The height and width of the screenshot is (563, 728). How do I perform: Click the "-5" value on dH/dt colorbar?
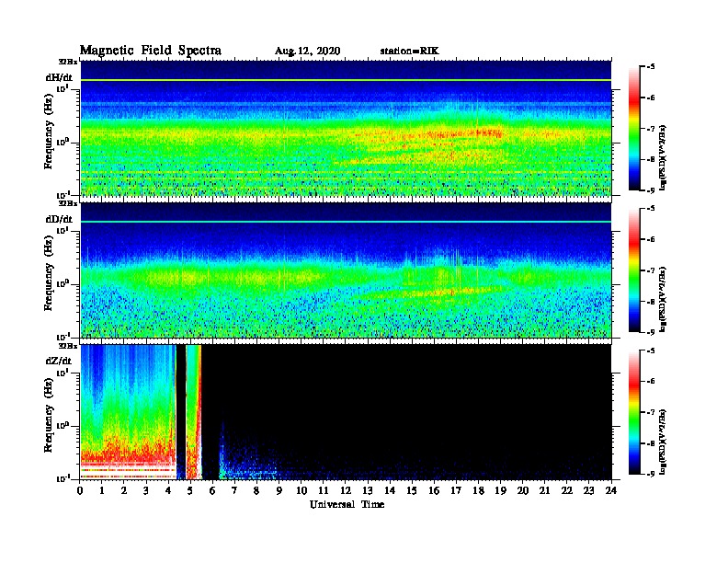651,67
